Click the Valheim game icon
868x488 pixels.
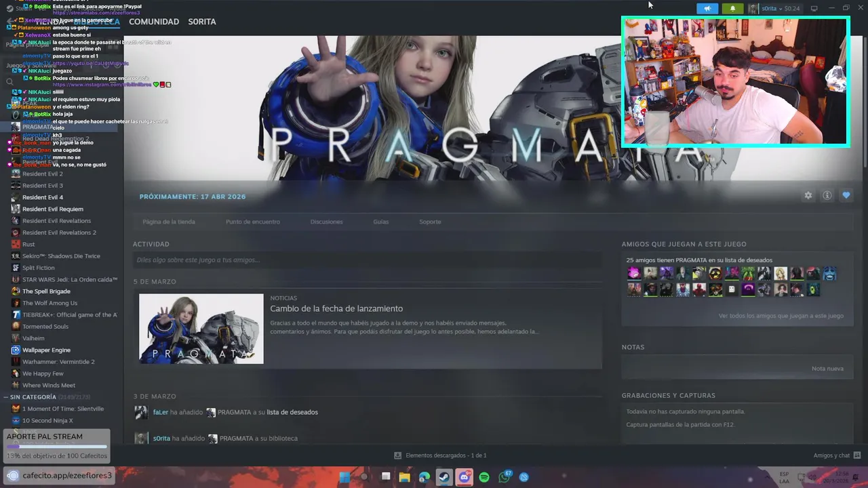[x=16, y=338]
